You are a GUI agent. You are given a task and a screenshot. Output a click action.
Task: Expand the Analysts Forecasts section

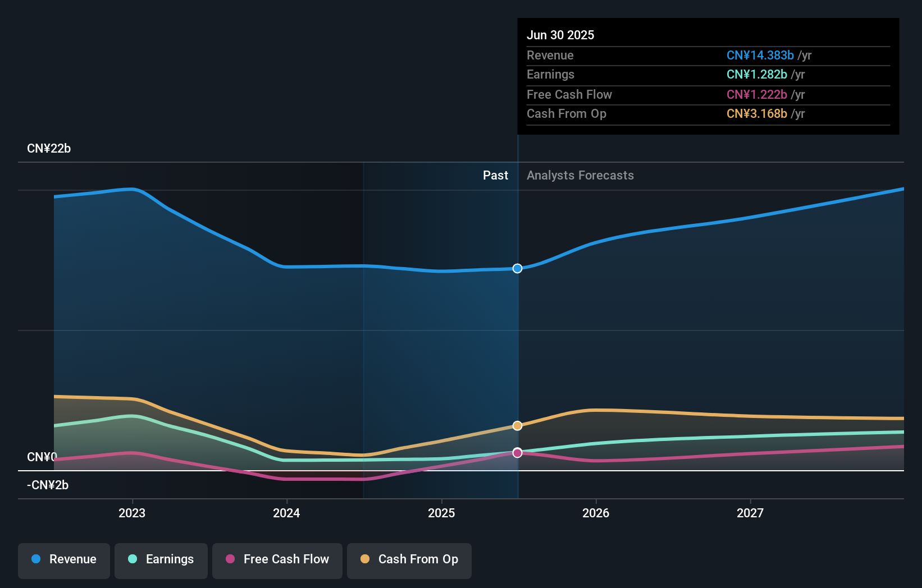click(580, 175)
